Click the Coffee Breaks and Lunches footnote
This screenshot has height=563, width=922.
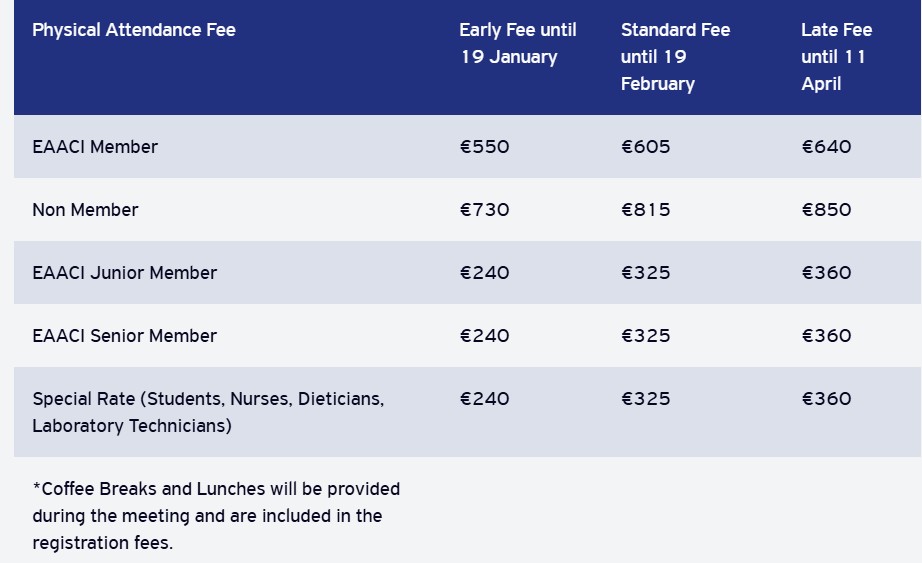tap(216, 516)
